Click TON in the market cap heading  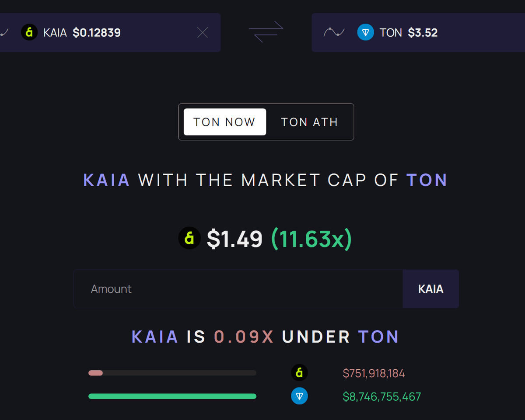click(427, 180)
